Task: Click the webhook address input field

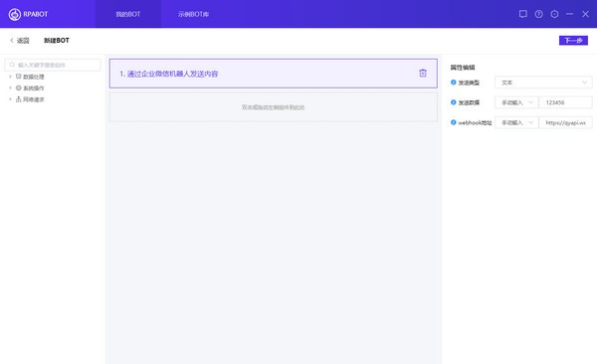Action: coord(565,122)
